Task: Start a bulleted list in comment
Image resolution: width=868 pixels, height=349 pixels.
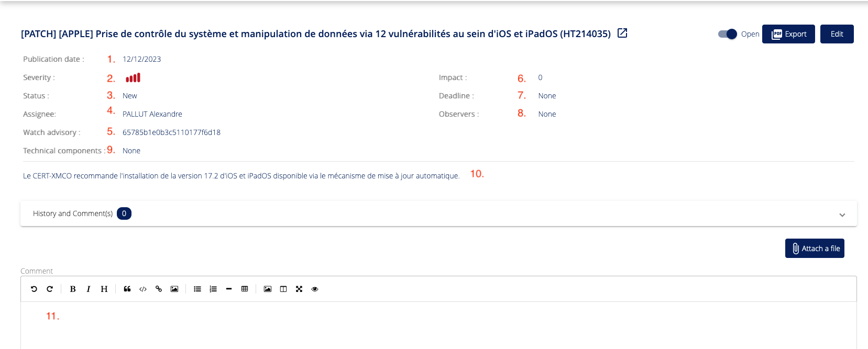Action: [x=197, y=289]
